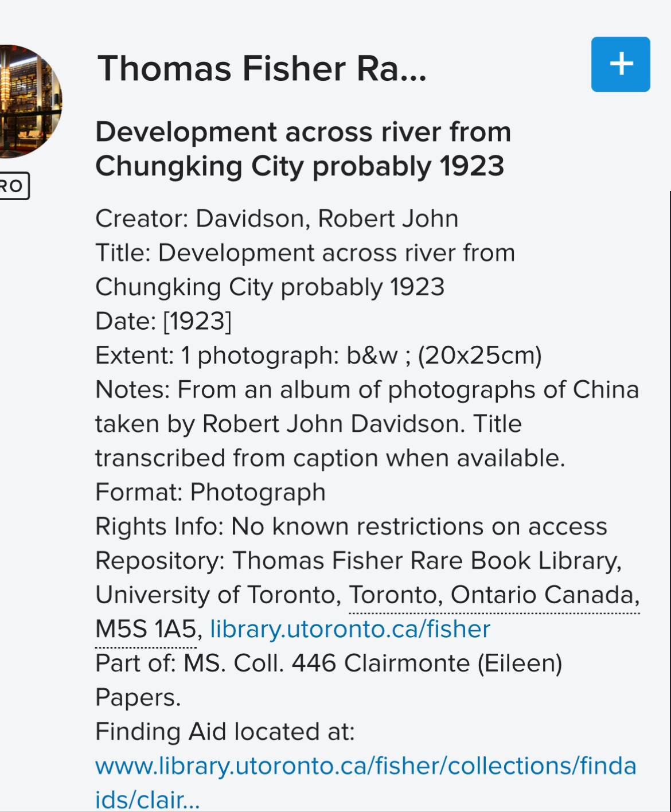Click the M5S 1A5 postal code
The image size is (671, 812).
[146, 629]
